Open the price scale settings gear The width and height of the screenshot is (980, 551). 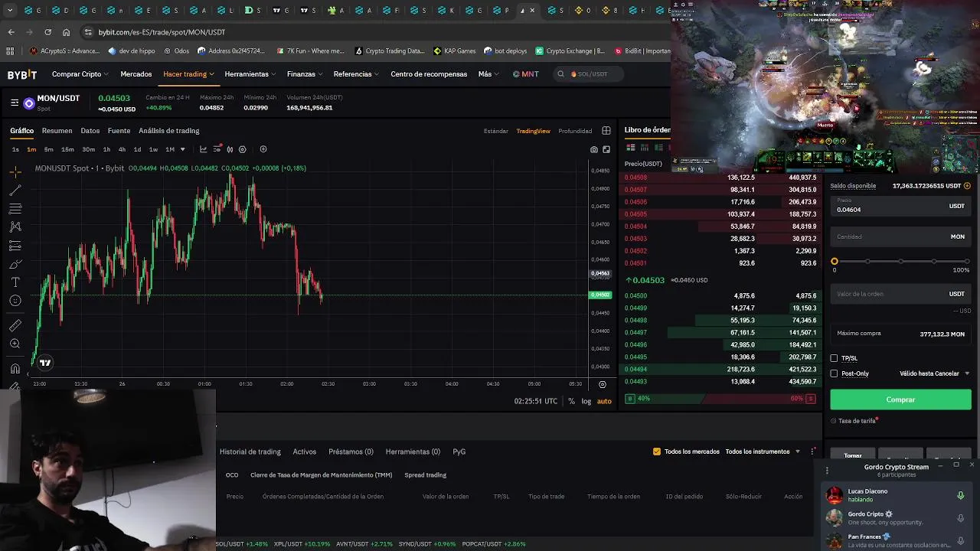[x=603, y=384]
